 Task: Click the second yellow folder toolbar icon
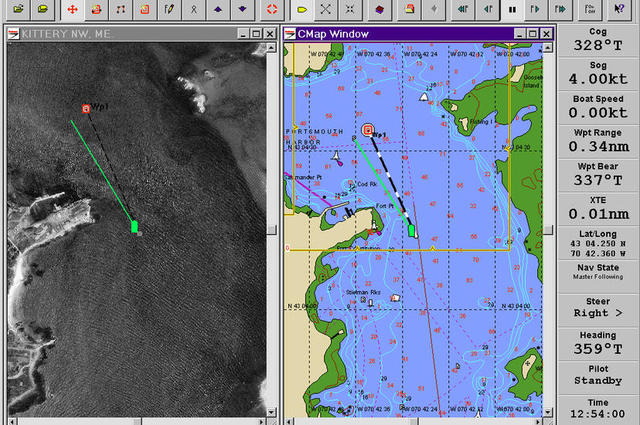42,9
